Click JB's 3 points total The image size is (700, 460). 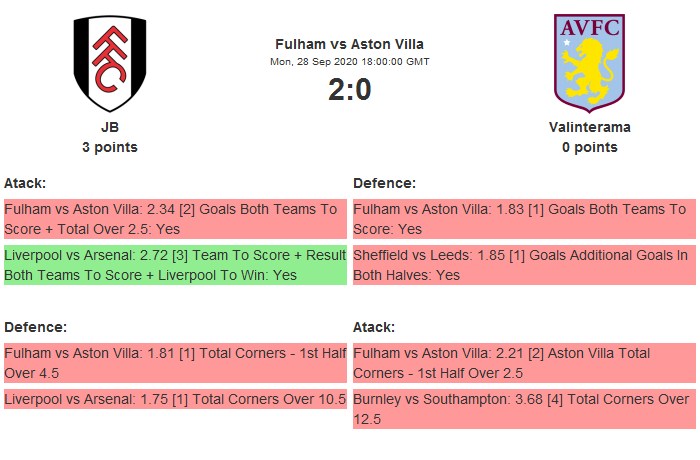point(109,147)
